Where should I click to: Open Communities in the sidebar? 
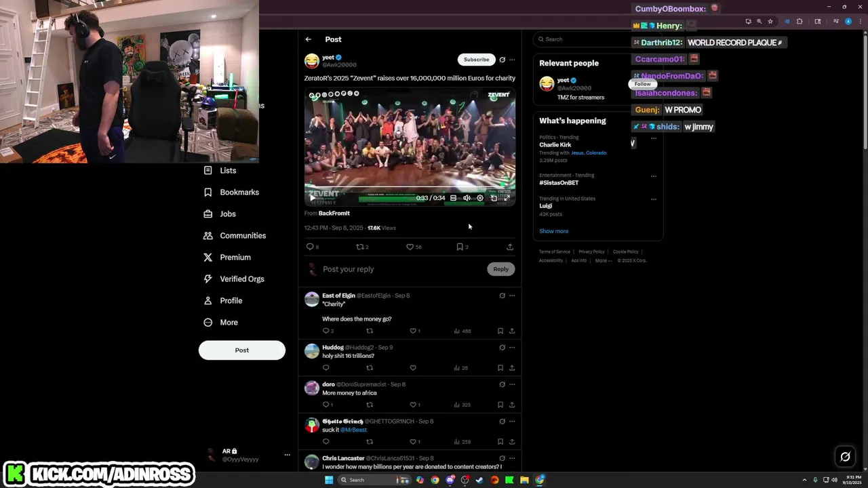235,236
